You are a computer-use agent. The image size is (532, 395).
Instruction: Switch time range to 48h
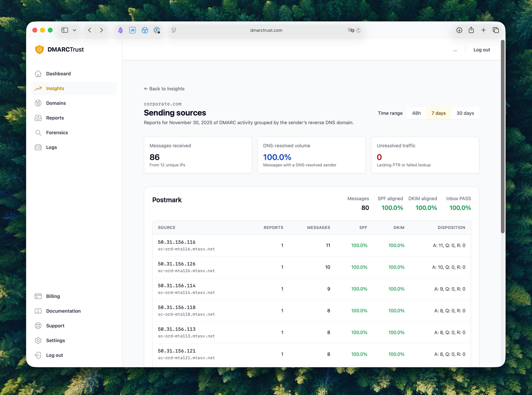tap(416, 113)
